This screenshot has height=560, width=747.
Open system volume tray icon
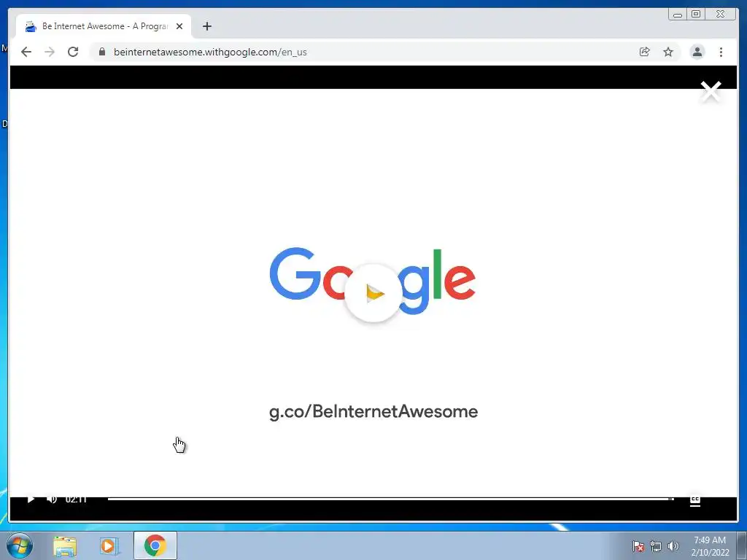click(x=673, y=546)
